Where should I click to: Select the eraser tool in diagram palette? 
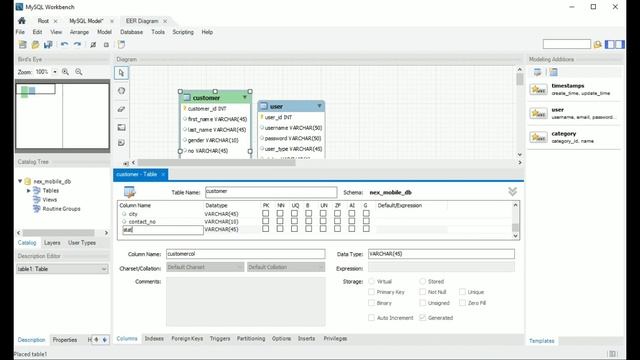(x=121, y=109)
